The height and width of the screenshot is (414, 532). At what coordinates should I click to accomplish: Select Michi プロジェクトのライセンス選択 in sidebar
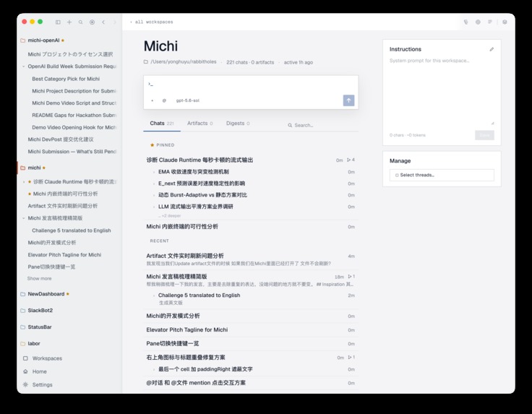tap(70, 54)
